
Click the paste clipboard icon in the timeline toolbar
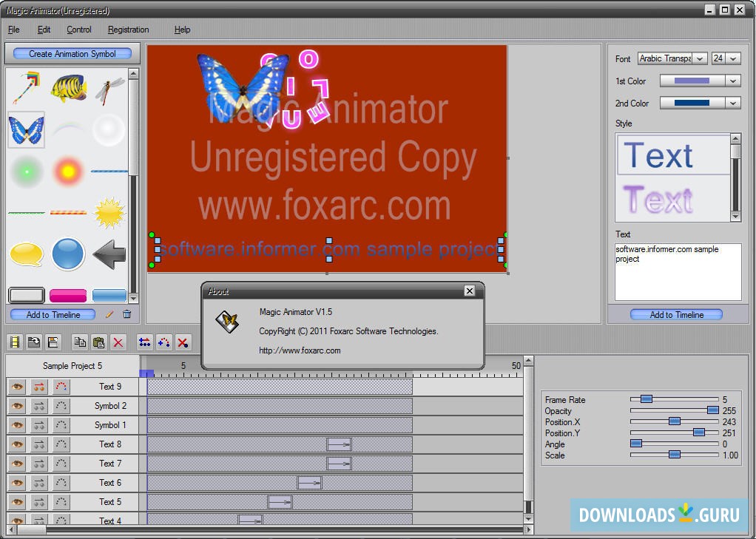(x=98, y=342)
